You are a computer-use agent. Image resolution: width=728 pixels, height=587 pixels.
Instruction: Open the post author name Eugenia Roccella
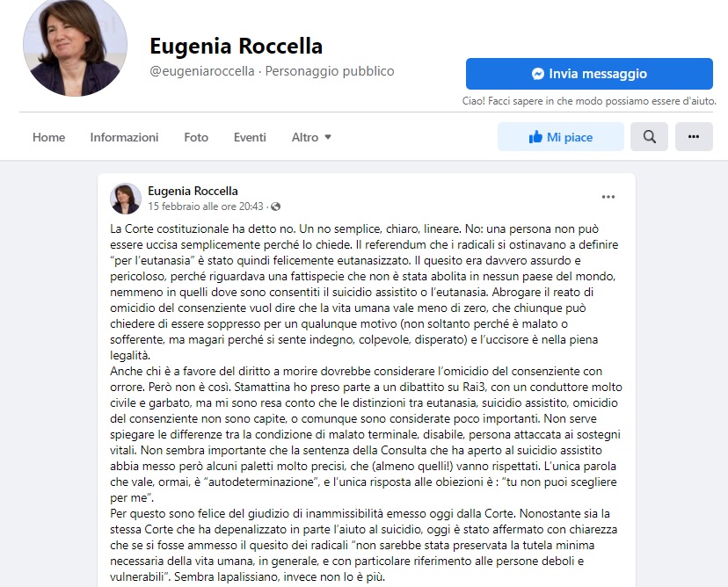(193, 191)
